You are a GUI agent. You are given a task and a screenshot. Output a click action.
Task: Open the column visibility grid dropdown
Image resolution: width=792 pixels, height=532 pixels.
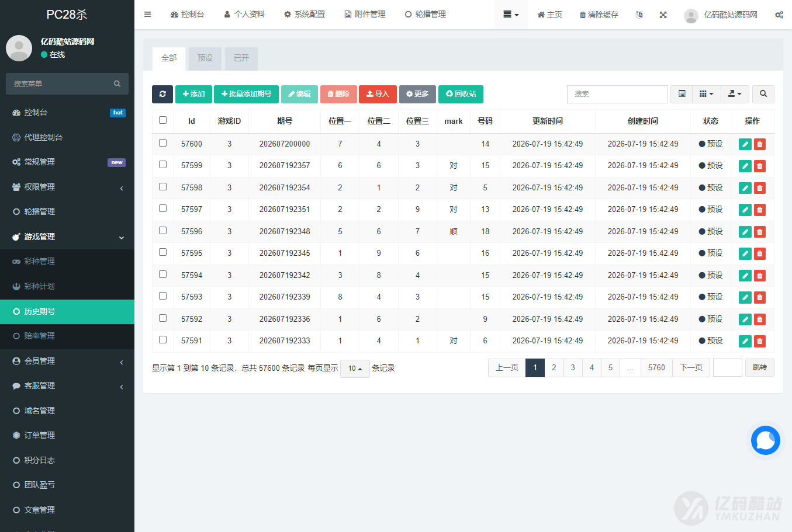(707, 94)
